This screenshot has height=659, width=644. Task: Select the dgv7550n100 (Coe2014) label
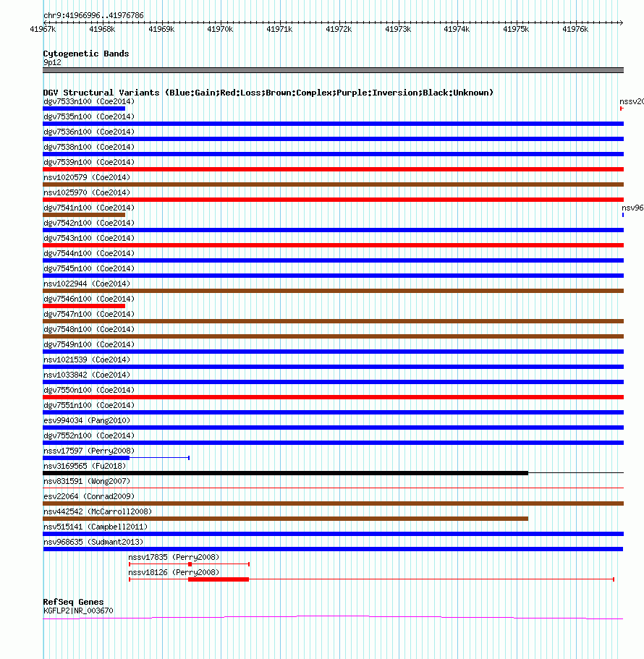pos(89,390)
